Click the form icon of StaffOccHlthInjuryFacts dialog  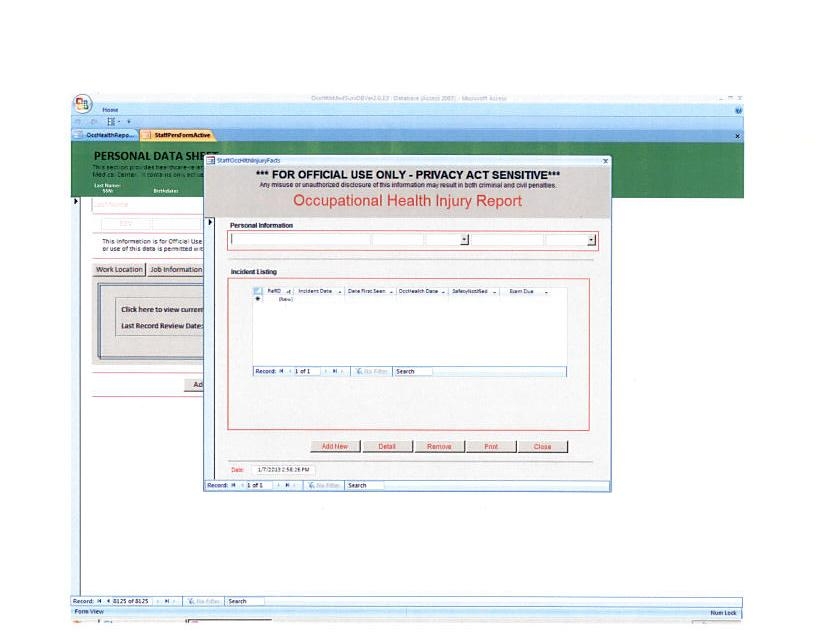pos(210,160)
